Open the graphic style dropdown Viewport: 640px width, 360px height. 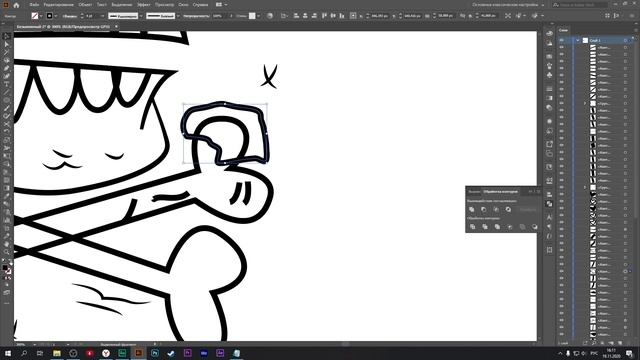coord(258,16)
